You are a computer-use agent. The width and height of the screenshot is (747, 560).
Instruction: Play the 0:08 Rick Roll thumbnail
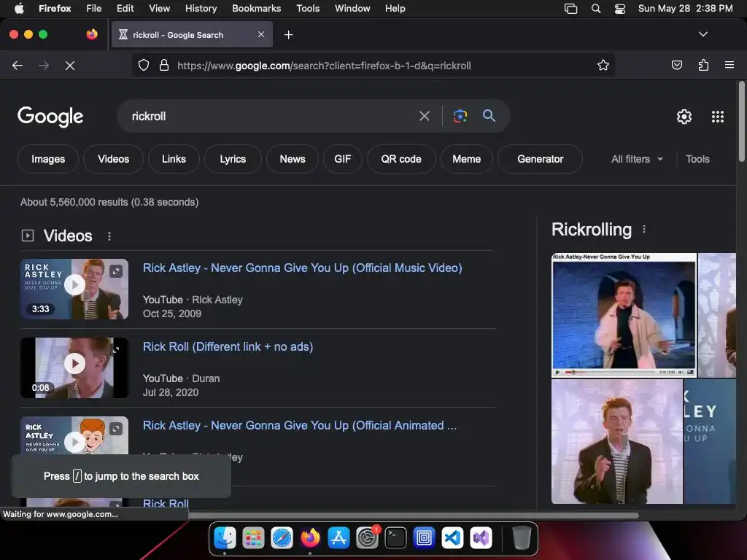coord(74,367)
